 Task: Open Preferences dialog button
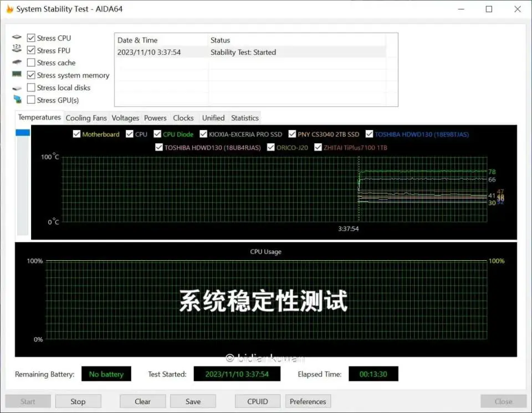click(x=308, y=401)
